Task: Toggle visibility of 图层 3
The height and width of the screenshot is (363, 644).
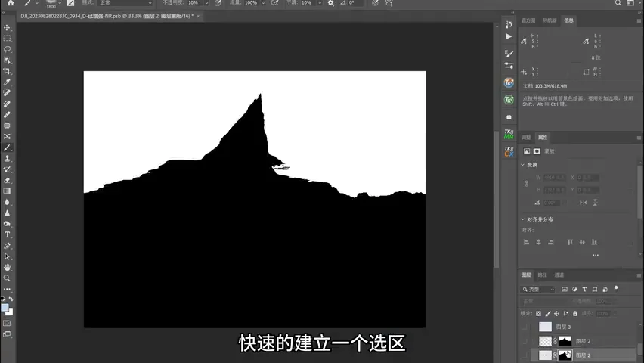Action: point(524,327)
